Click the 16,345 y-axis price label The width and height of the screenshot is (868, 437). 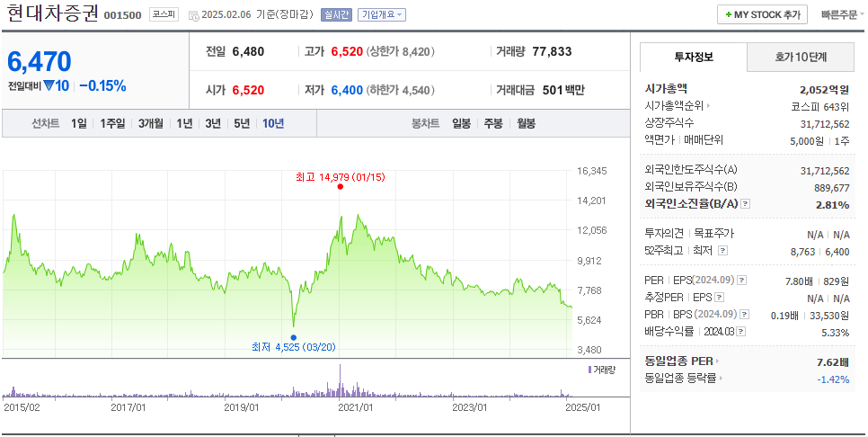coord(592,171)
